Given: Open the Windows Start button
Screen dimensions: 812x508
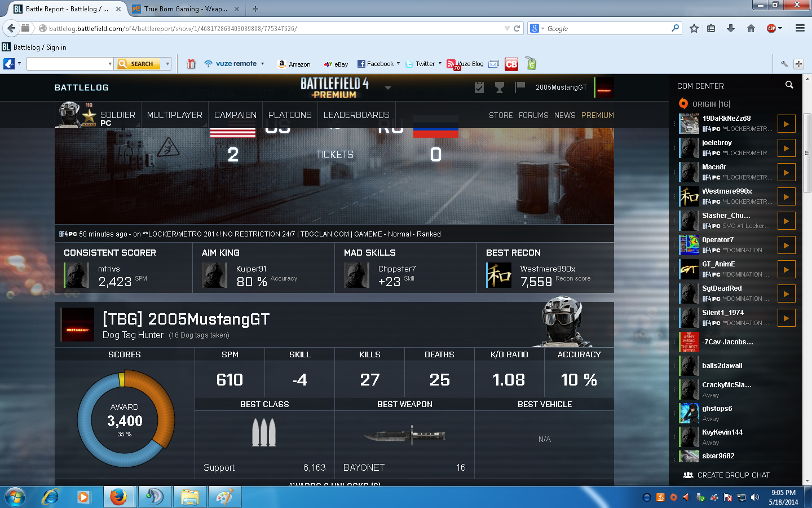Looking at the screenshot, I should [15, 497].
